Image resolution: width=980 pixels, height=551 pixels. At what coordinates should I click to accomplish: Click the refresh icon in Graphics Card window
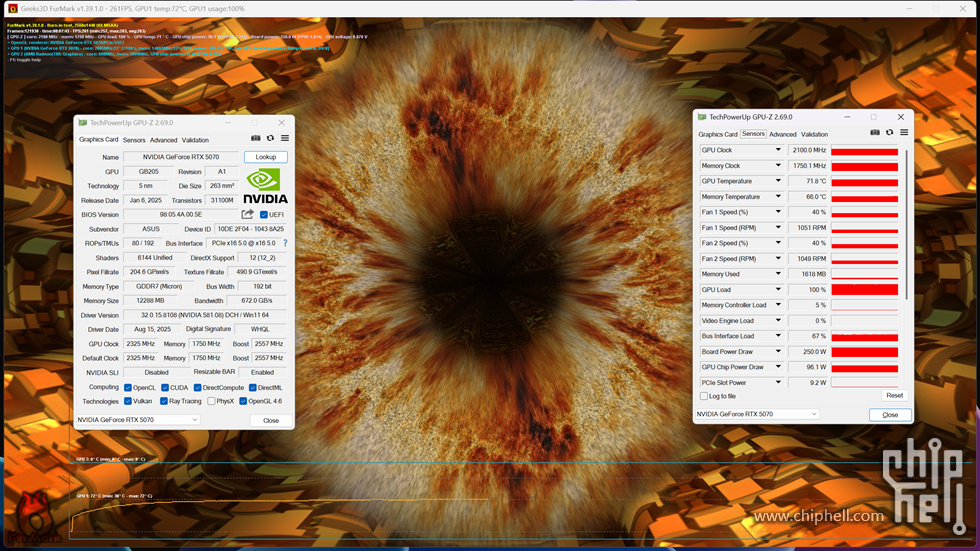[270, 138]
